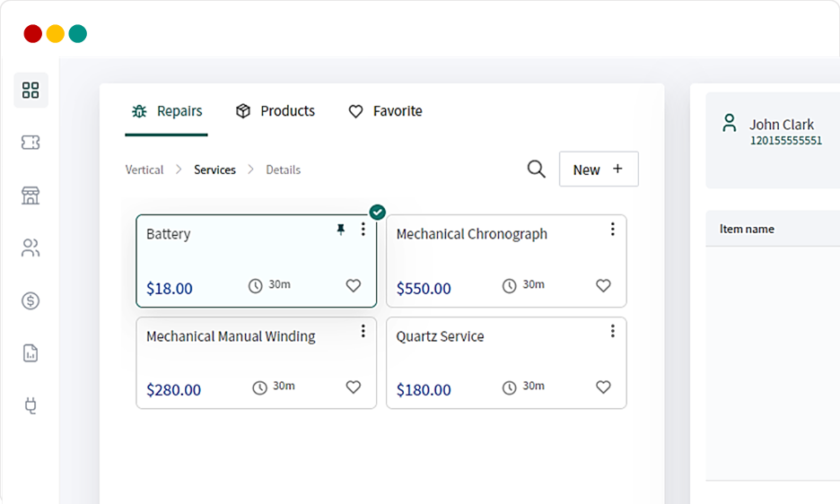This screenshot has height=504, width=840.
Task: Go to Vertical breadcrumb link
Action: click(x=144, y=169)
